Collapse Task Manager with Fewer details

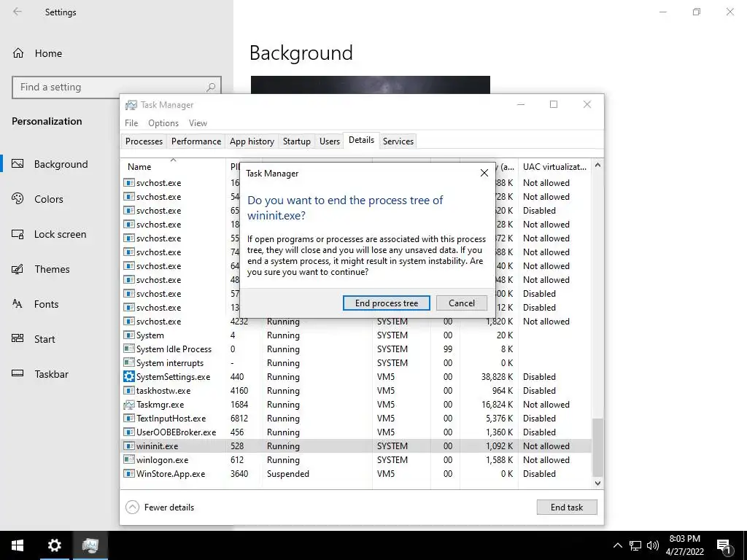point(160,507)
